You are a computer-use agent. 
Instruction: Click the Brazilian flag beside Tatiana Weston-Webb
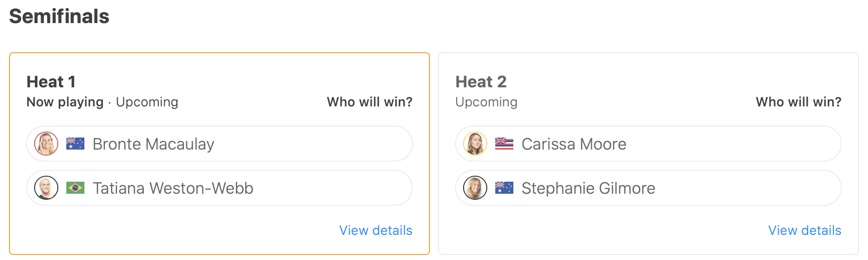click(75, 188)
